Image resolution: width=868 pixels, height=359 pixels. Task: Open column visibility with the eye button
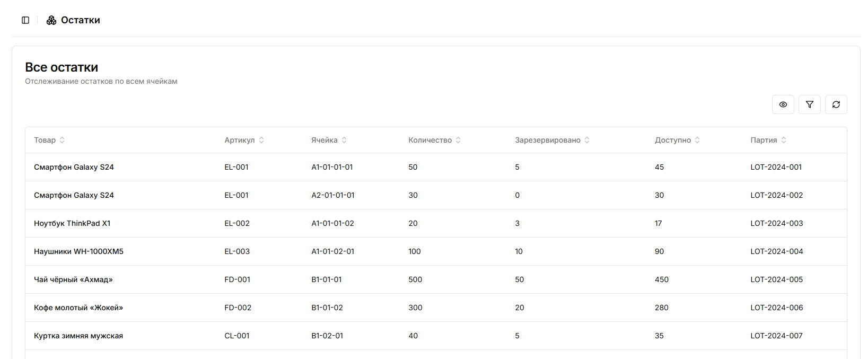[783, 104]
